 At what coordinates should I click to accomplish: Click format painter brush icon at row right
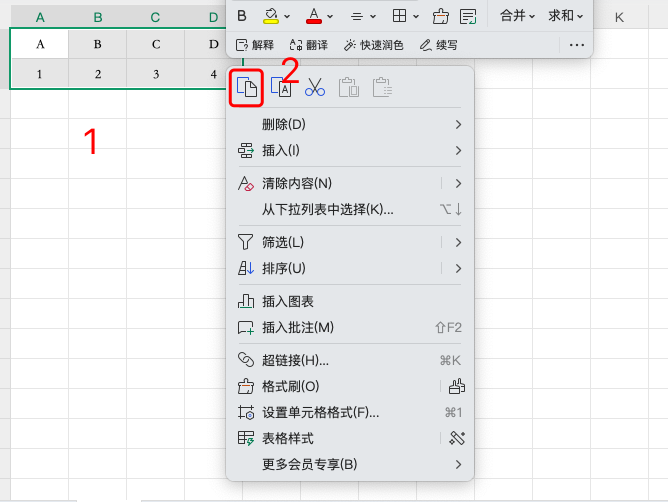[x=457, y=386]
